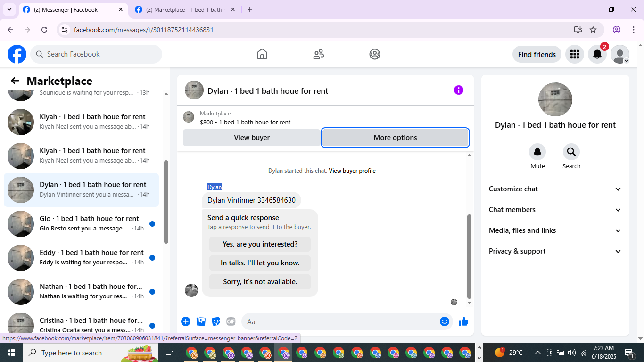The width and height of the screenshot is (644, 362).
Task: Send 'Yes, are you interested?' quick response
Action: click(260, 244)
